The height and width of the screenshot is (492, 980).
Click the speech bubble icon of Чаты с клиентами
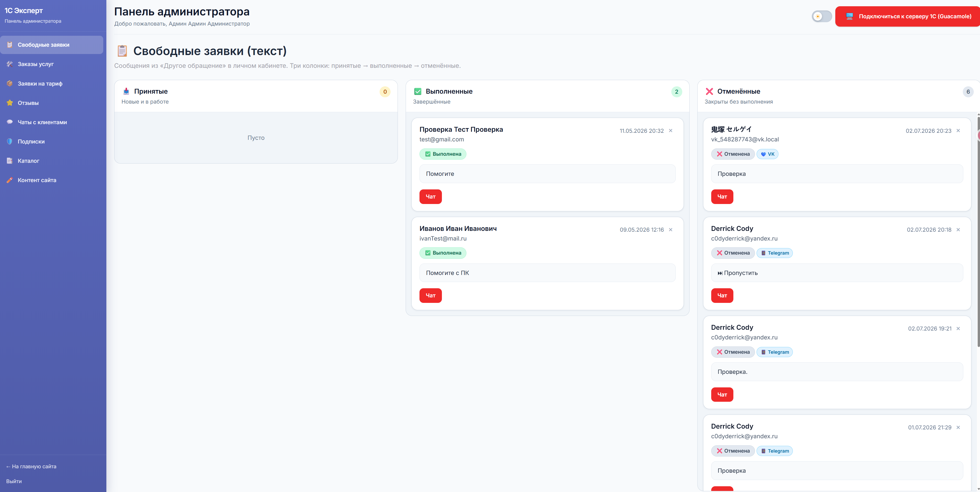[9, 122]
